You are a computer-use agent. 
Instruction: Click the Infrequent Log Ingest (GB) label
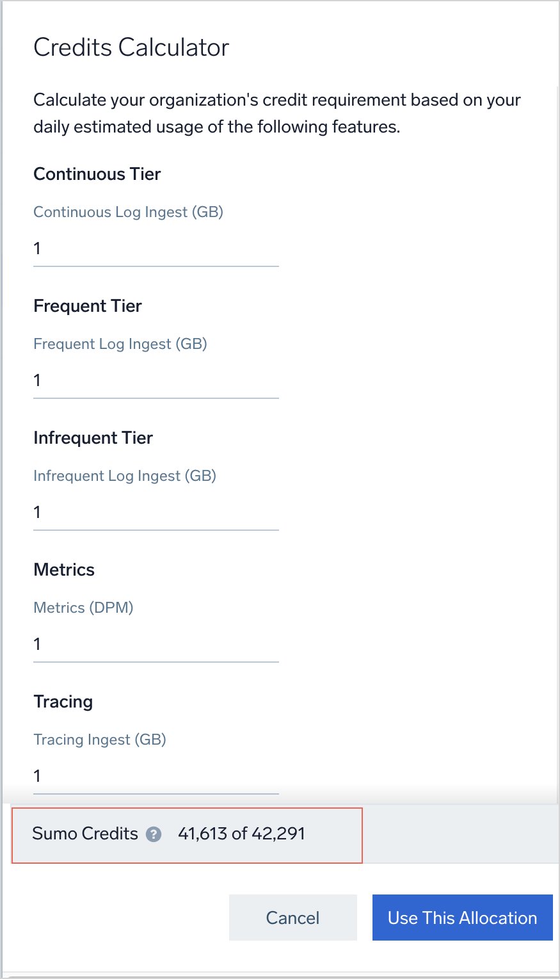(125, 476)
